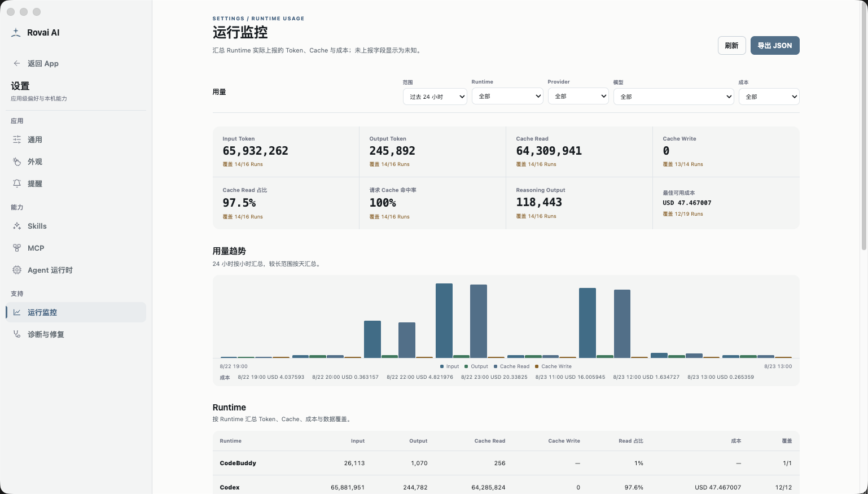Screen dimensions: 868x494
Task: Click the chip icon for Agent 运行时
Action: click(x=17, y=270)
